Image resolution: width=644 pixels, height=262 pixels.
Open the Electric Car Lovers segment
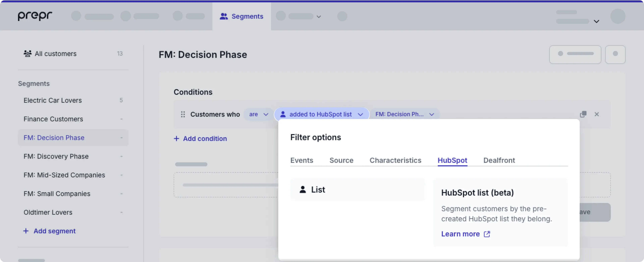[73, 100]
